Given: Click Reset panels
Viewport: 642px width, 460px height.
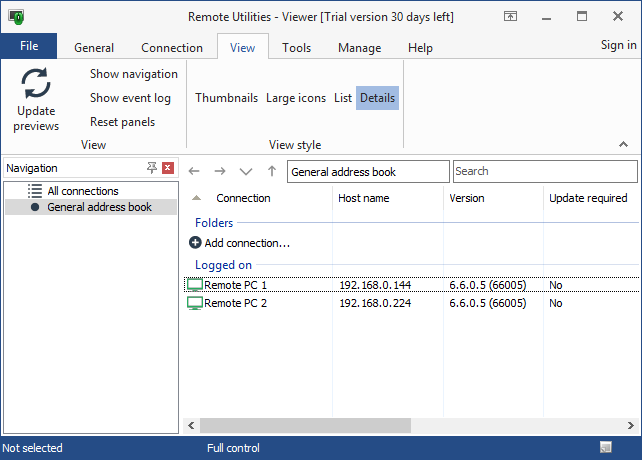Looking at the screenshot, I should (x=122, y=122).
